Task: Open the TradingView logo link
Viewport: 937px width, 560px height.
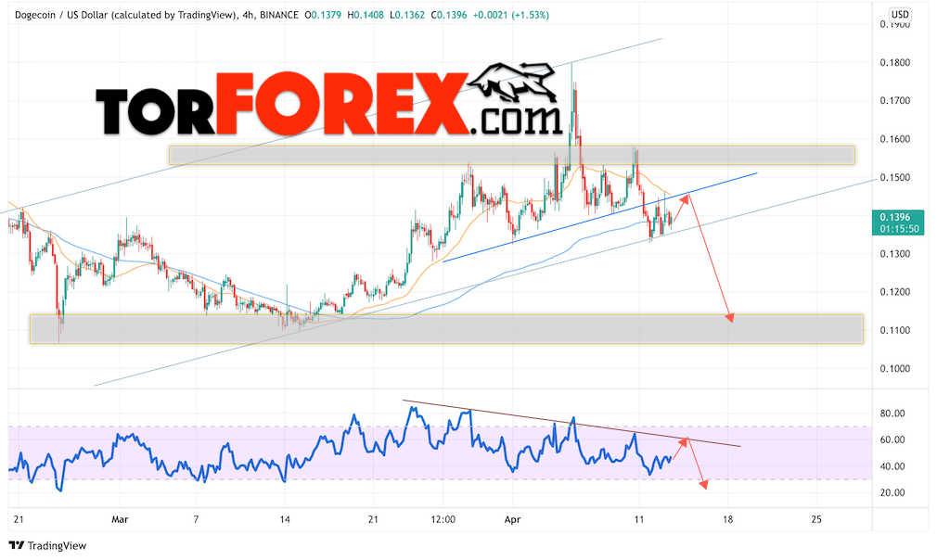Action: coord(48,545)
